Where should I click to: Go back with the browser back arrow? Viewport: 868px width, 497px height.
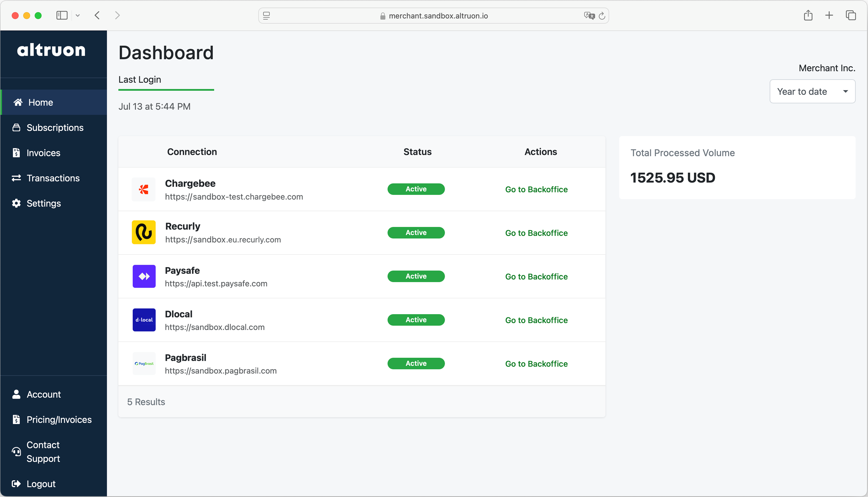click(x=97, y=15)
